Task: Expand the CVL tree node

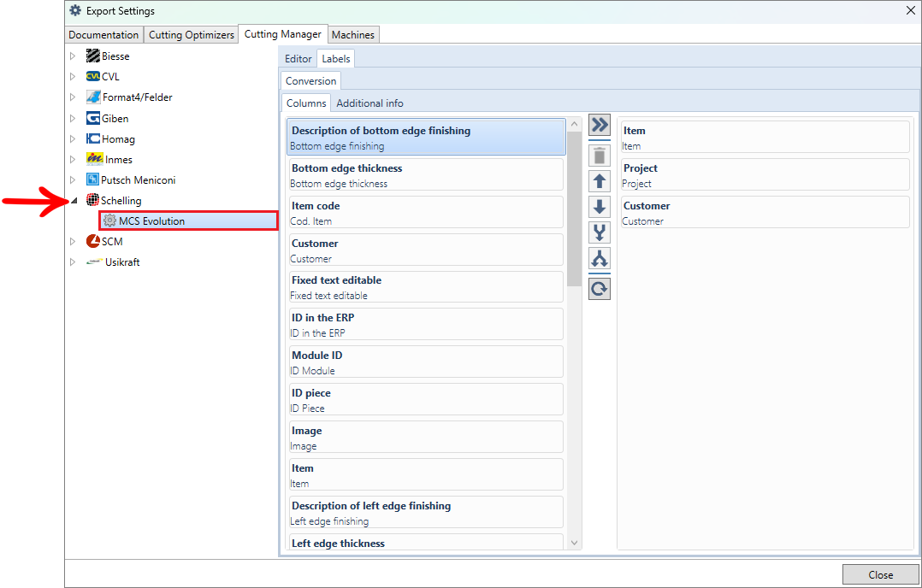Action: (x=73, y=76)
